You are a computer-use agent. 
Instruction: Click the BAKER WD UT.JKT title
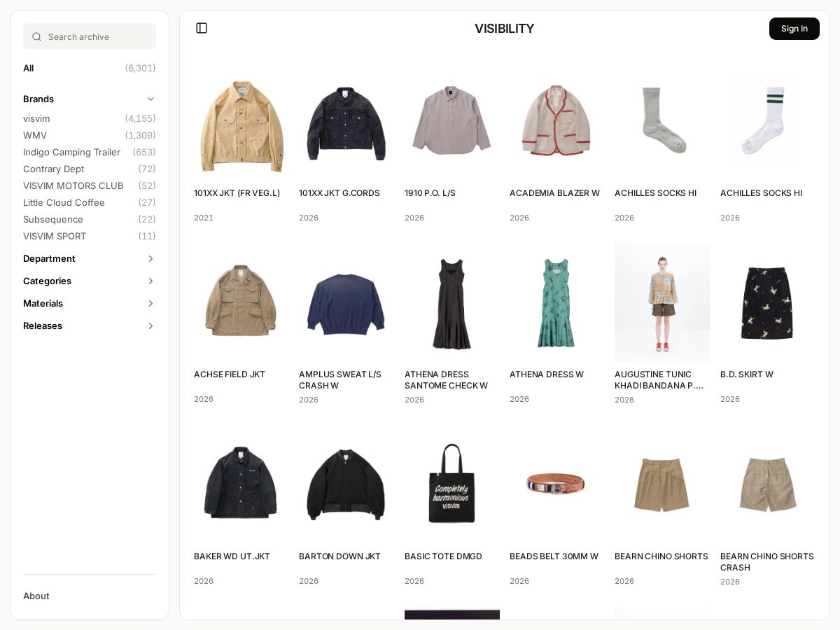(232, 556)
